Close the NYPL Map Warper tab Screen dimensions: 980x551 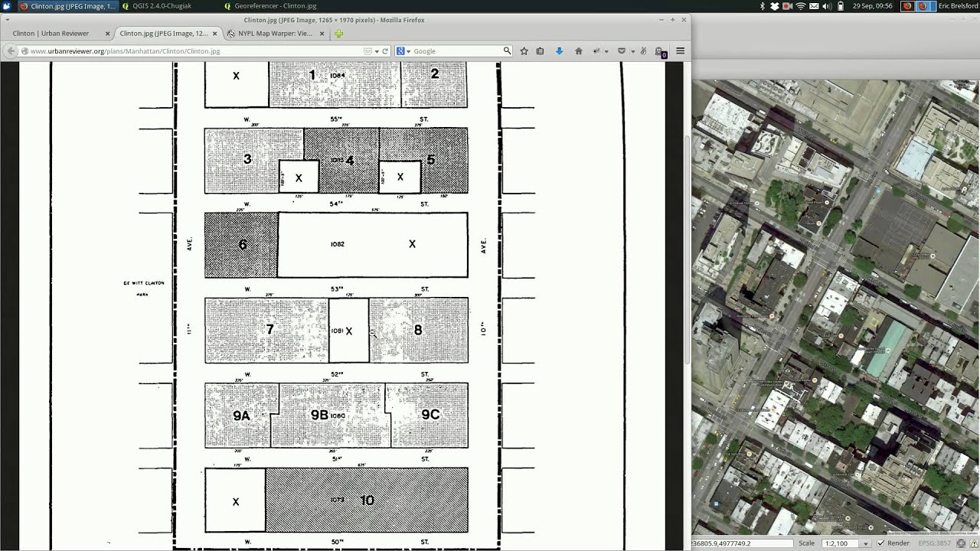point(322,34)
